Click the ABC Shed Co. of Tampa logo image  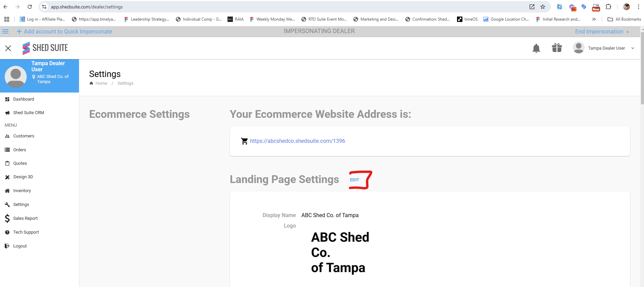340,253
